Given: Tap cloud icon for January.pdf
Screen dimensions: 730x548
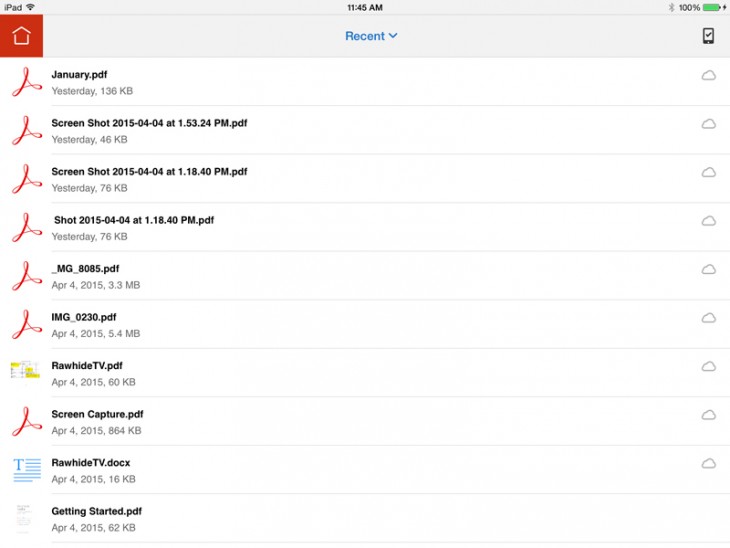Looking at the screenshot, I should [x=708, y=75].
